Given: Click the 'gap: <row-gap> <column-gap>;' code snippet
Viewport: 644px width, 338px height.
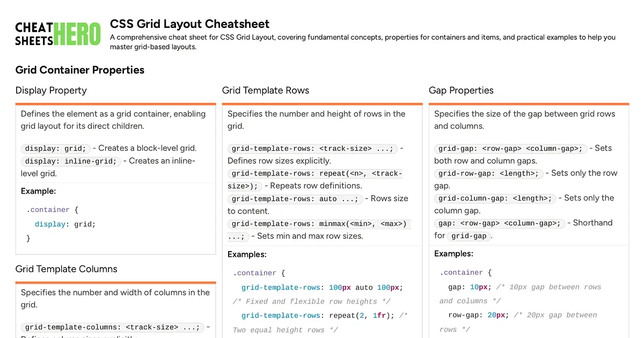Looking at the screenshot, I should pyautogui.click(x=499, y=223).
